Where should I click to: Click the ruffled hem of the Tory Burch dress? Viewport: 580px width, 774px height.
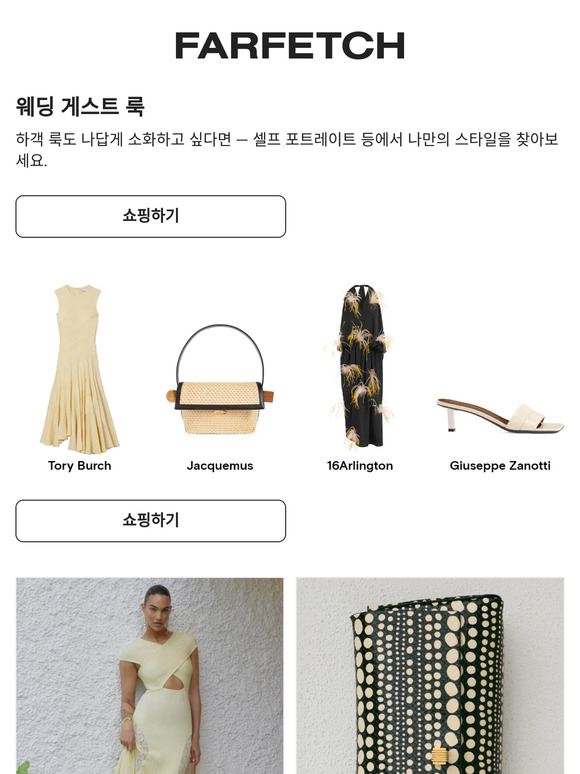[80, 432]
